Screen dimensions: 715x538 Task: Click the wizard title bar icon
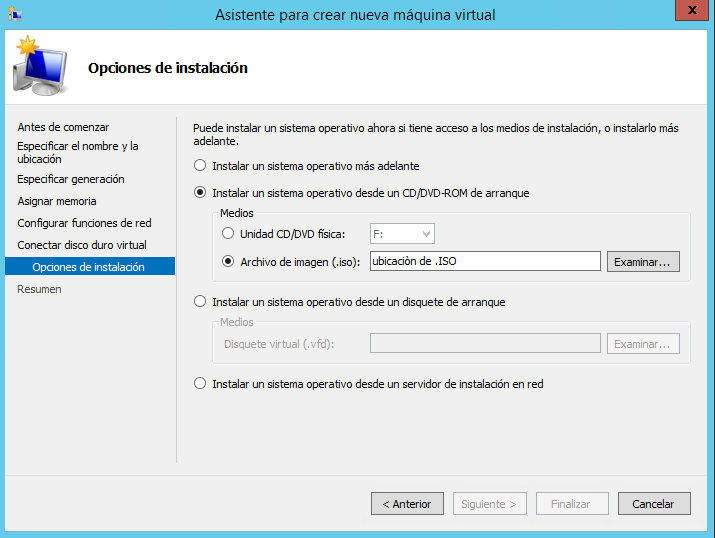coord(15,14)
